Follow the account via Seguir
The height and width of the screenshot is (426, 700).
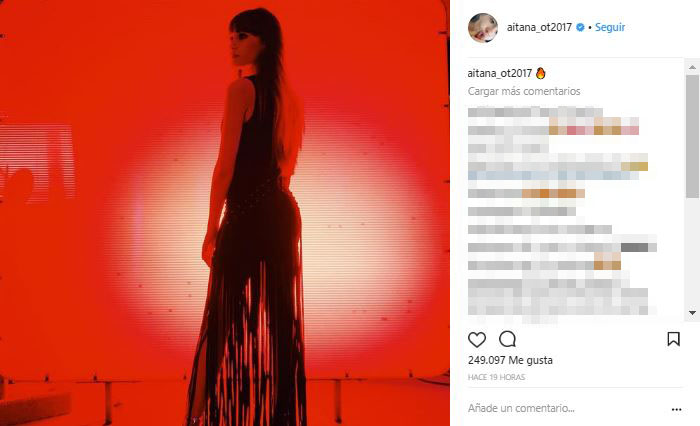click(610, 27)
